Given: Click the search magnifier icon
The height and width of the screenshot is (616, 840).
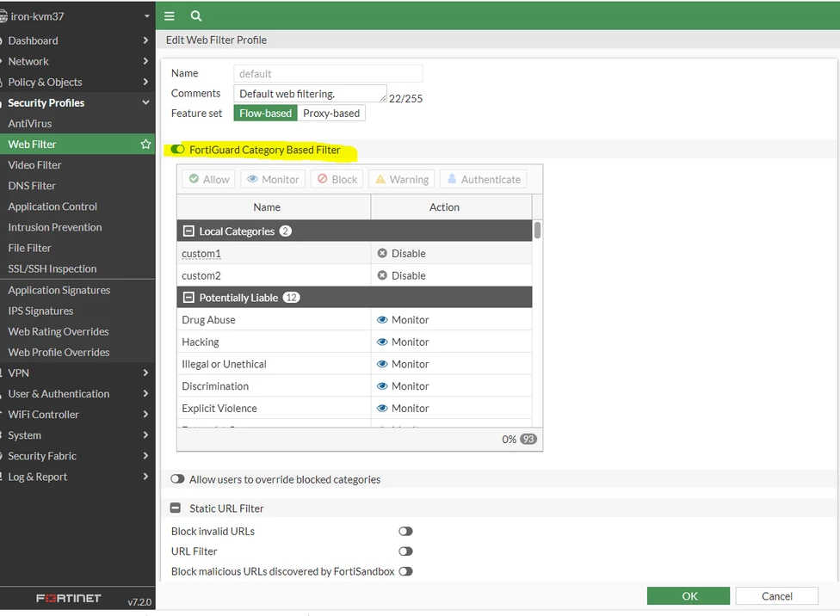Looking at the screenshot, I should 196,16.
